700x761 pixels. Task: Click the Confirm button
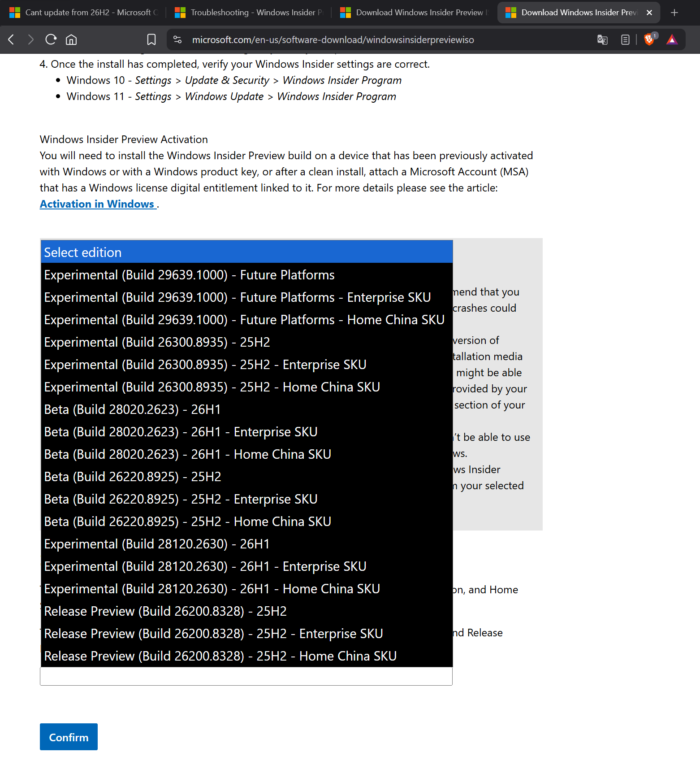(x=69, y=737)
